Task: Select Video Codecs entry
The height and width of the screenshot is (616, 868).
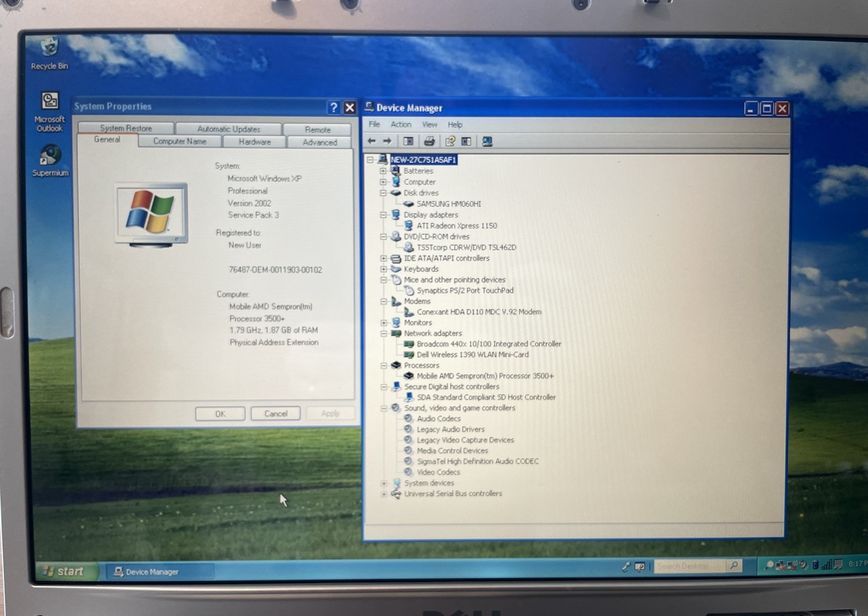Action: point(438,472)
